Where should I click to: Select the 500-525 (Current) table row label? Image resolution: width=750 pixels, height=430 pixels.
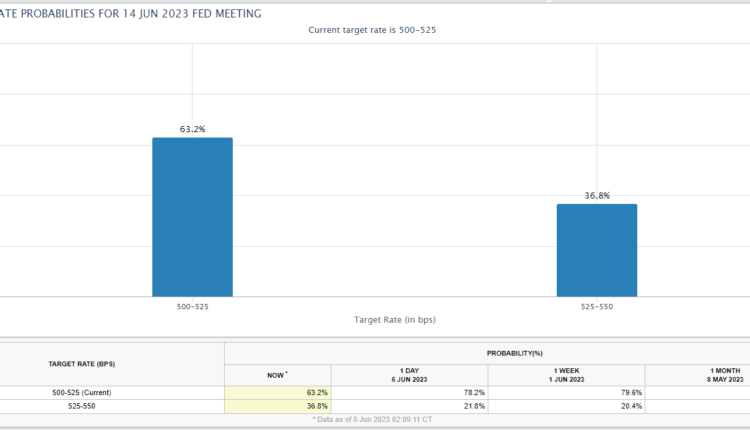tap(87, 392)
